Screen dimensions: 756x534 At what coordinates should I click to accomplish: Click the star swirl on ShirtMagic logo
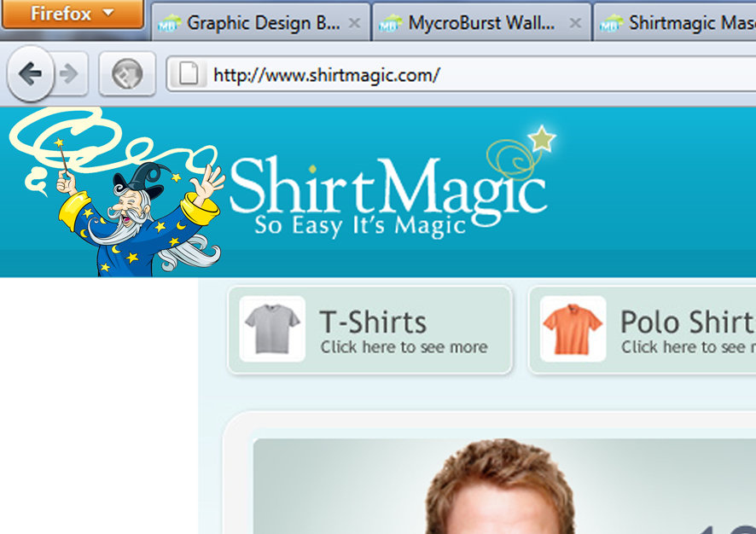click(x=521, y=152)
